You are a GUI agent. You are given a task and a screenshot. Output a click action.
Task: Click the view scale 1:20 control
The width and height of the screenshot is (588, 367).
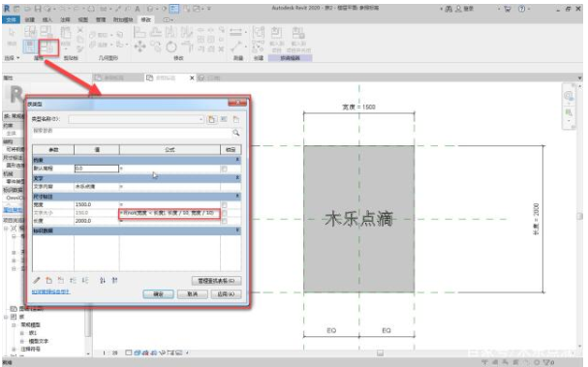(x=110, y=352)
